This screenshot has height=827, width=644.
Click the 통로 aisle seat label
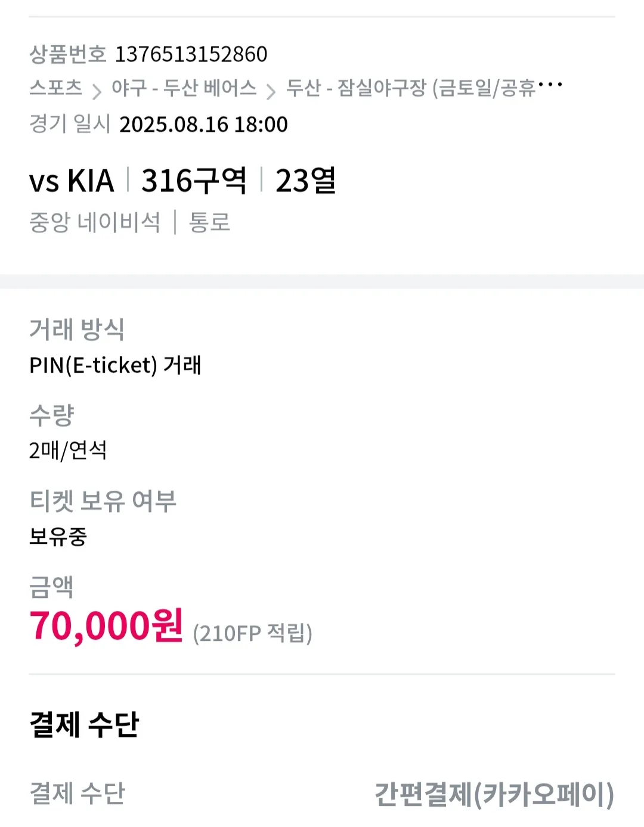coord(209,222)
